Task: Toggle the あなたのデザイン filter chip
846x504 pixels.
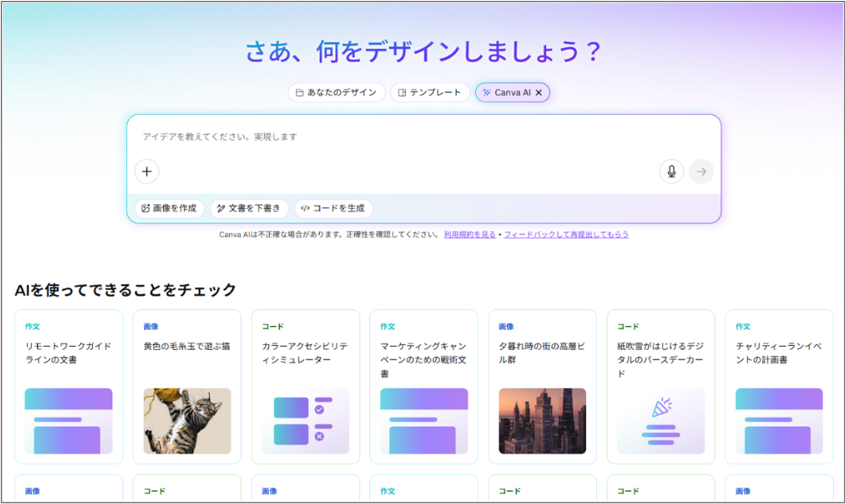Action: [x=337, y=92]
